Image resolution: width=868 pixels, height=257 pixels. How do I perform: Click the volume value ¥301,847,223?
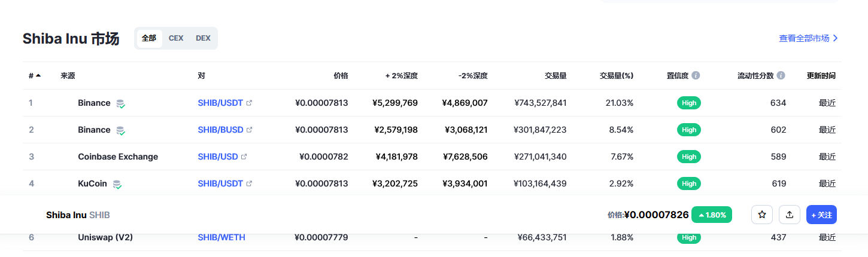click(541, 130)
